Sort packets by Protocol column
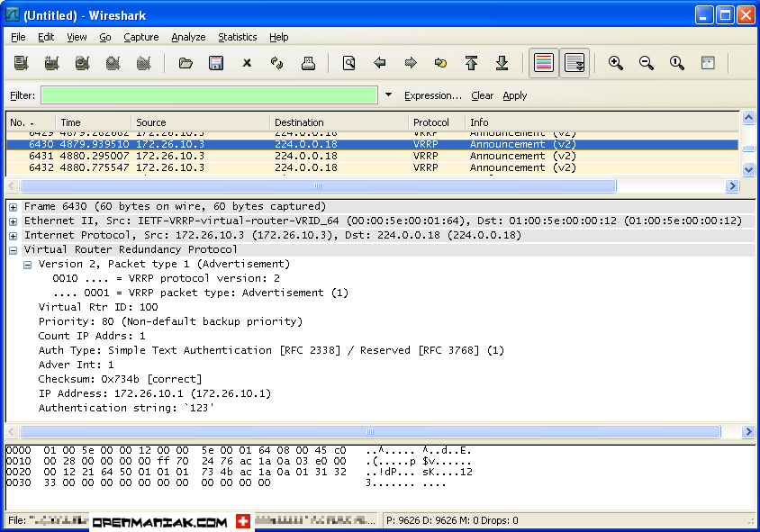Screen dimensions: 760x532 pyautogui.click(x=437, y=122)
